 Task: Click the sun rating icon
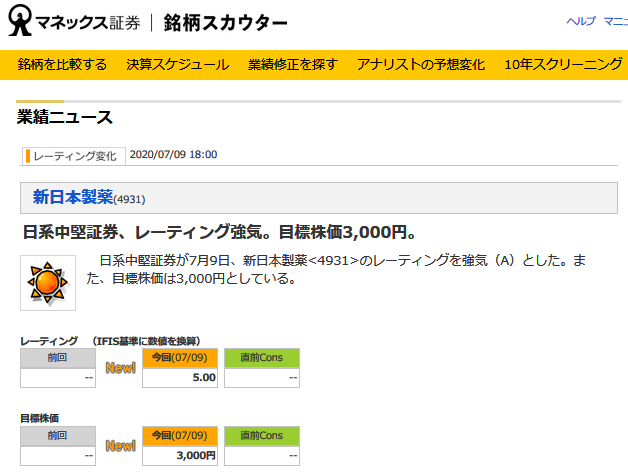coord(47,283)
